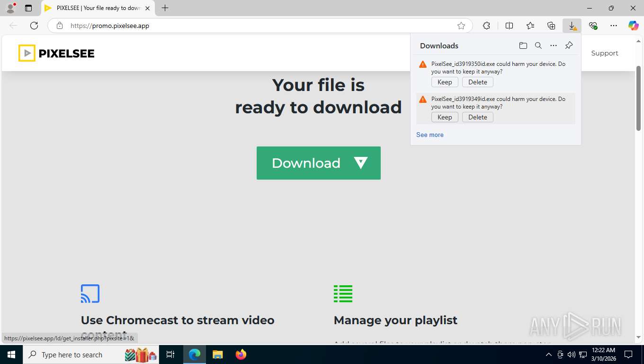The width and height of the screenshot is (644, 364).
Task: Click scrollbar down arrow
Action: click(639, 337)
